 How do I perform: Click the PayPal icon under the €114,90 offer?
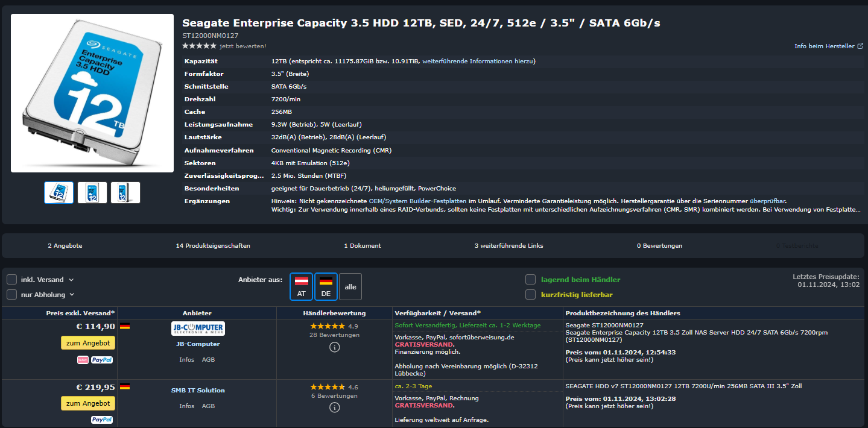[x=102, y=360]
